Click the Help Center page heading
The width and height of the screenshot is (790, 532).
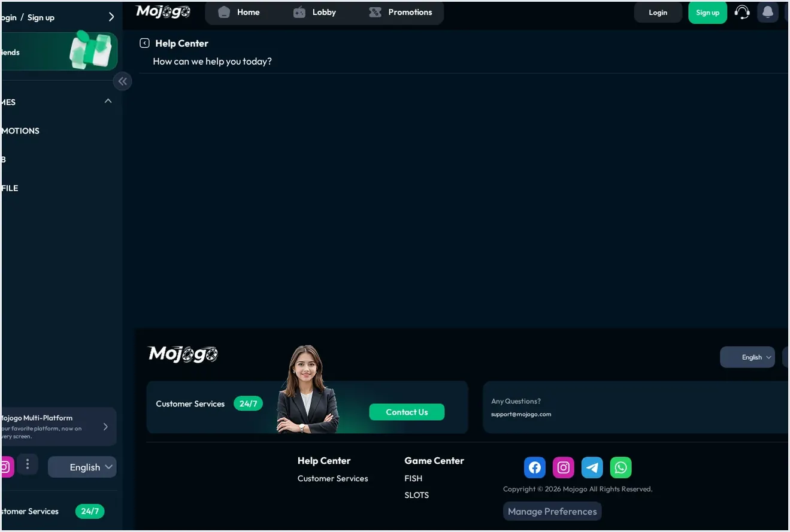click(x=181, y=43)
